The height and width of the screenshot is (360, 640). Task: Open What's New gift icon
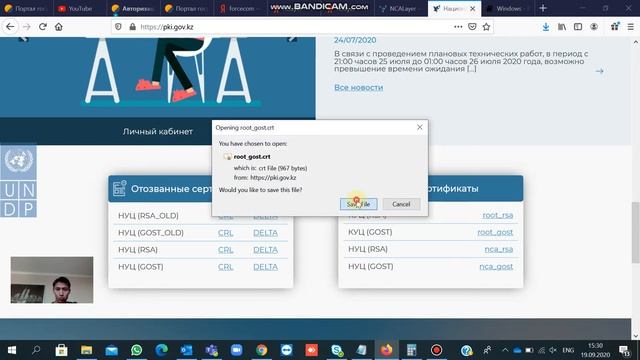[615, 27]
